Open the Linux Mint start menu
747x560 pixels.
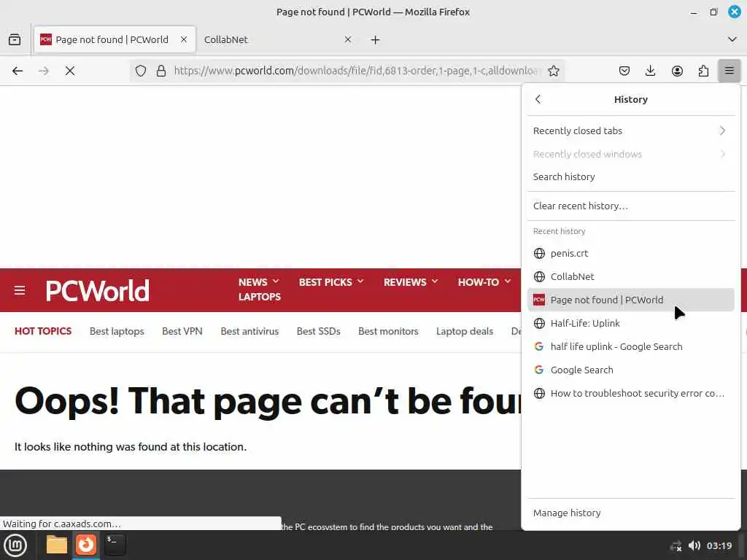pos(15,545)
